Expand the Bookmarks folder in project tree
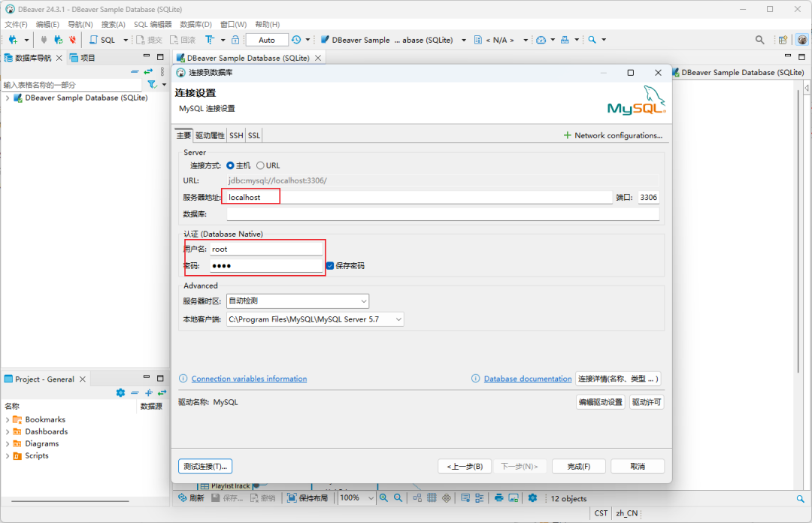Viewport: 812px width, 523px height. [x=8, y=419]
